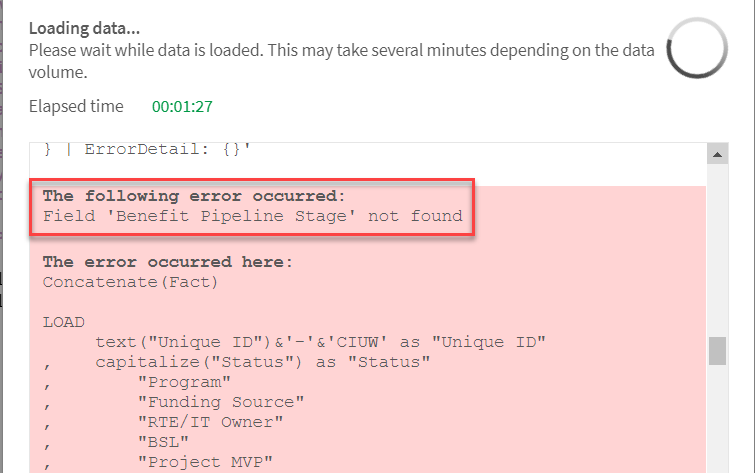This screenshot has height=473, width=755.
Task: Click the elapsed time value 00:01:27
Action: (x=182, y=106)
